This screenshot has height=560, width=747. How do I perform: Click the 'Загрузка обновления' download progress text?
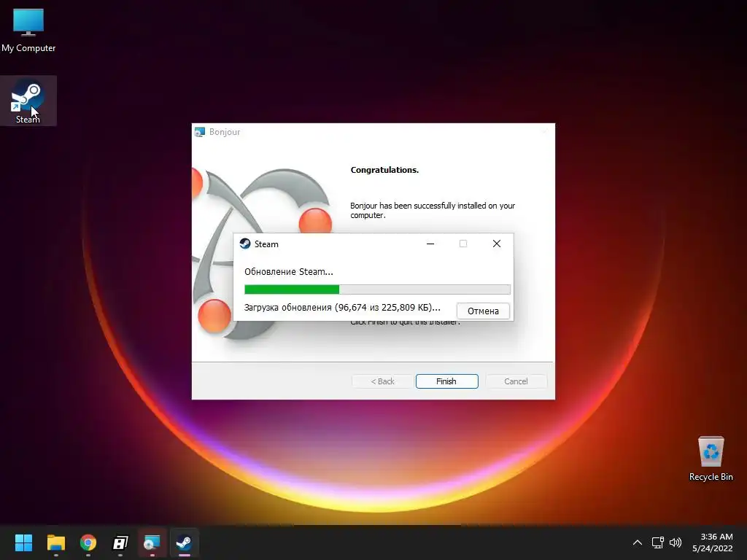[x=342, y=308]
